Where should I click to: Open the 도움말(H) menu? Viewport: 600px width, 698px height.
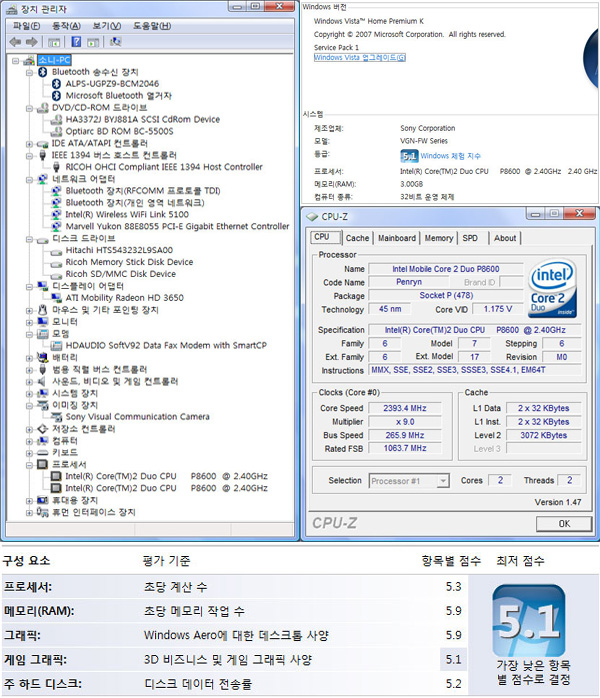[152, 26]
